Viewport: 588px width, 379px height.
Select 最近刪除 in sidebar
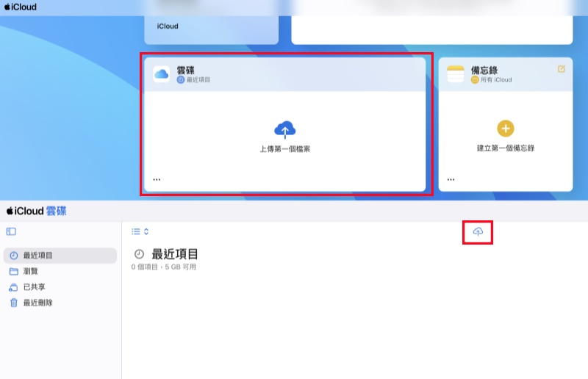pos(60,303)
